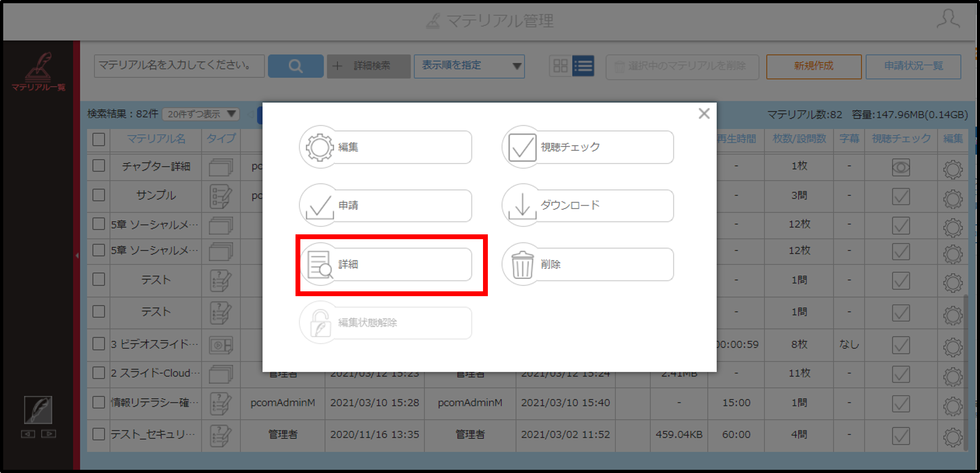The image size is (980, 473).
Task: Click 視聴チェック checkmark in 3 ビデオスライド row
Action: click(x=901, y=345)
